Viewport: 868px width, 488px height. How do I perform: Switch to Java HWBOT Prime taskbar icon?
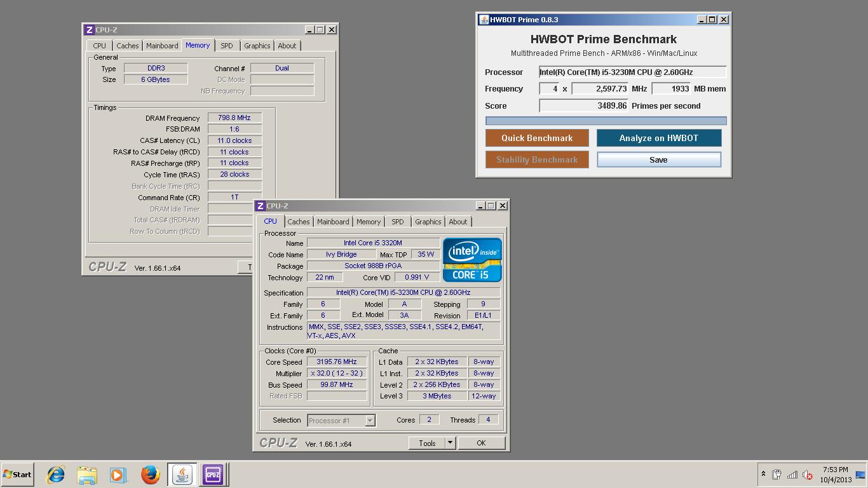pos(182,475)
